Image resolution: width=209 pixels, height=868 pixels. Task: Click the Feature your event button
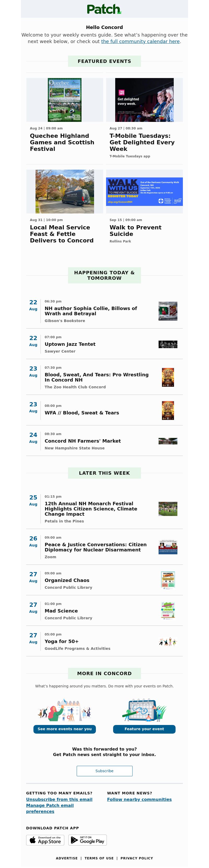[x=144, y=729]
